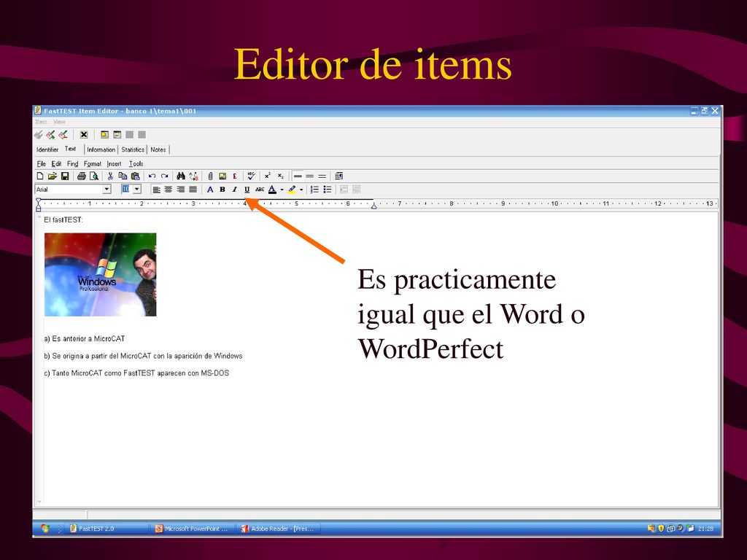Viewport: 747px width, 560px height.
Task: Print using the printer icon
Action: tap(82, 176)
